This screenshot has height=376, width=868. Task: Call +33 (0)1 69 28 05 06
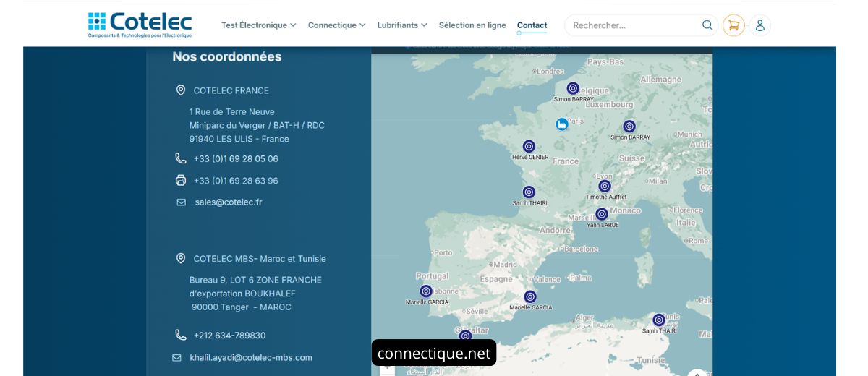[236, 159]
